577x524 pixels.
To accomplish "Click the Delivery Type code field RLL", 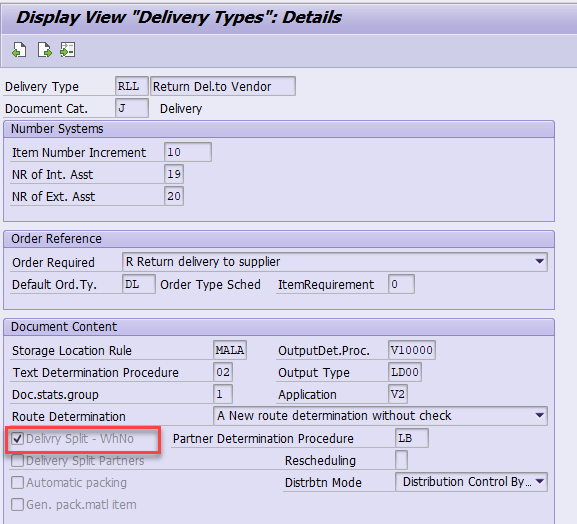I will 132,86.
